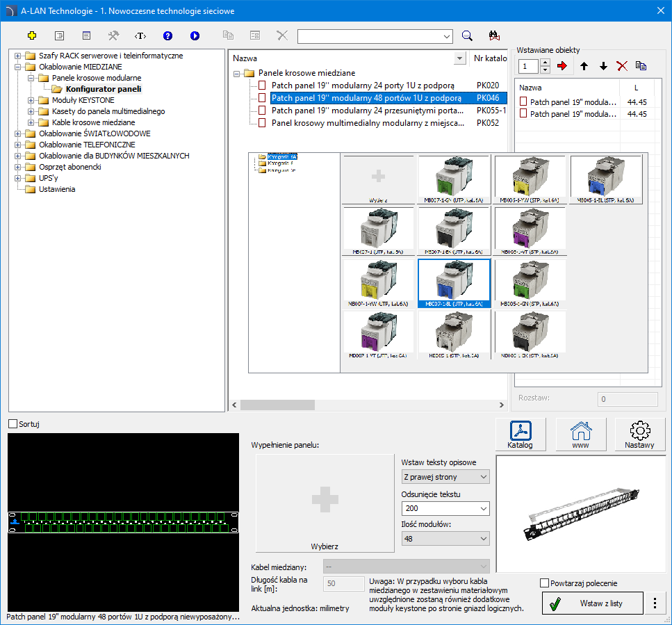Move inserted object down with black arrow

coord(603,66)
